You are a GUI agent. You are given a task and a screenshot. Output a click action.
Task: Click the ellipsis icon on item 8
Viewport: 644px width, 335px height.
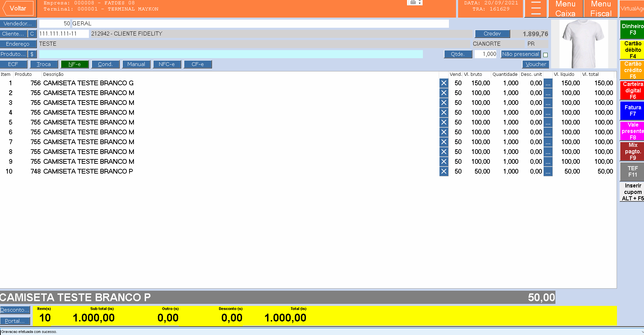548,152
